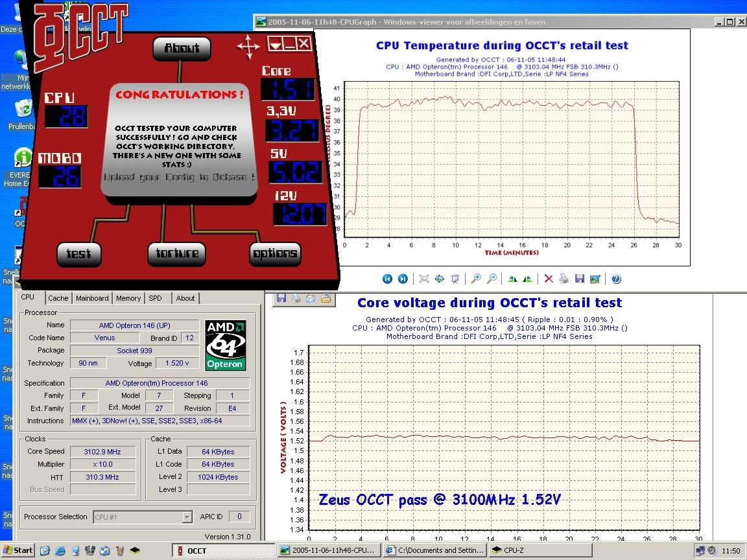The height and width of the screenshot is (560, 747).
Task: Click the Package value "Socket 939"
Action: point(134,351)
